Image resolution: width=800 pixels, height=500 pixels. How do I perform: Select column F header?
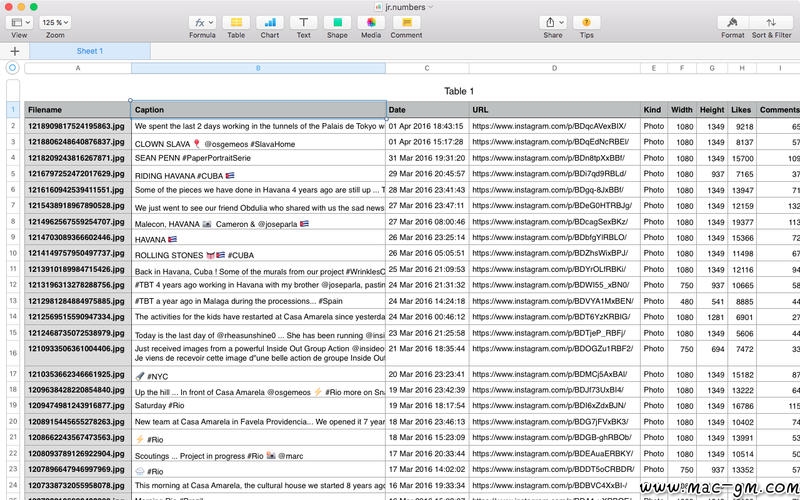pos(682,68)
